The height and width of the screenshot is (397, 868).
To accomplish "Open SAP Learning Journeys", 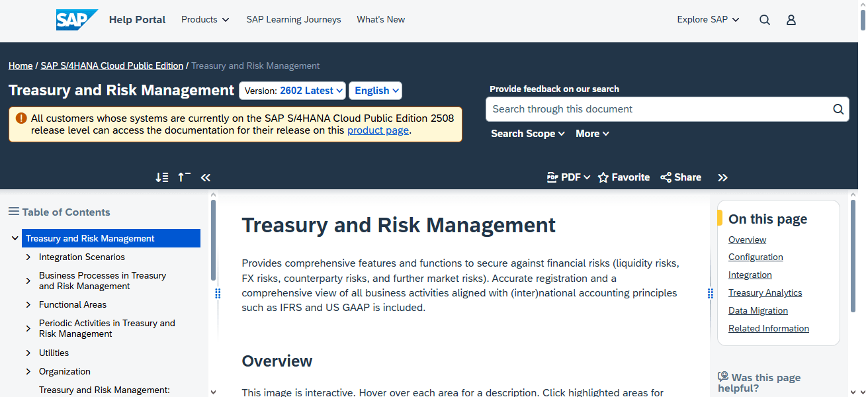I will click(x=294, y=20).
